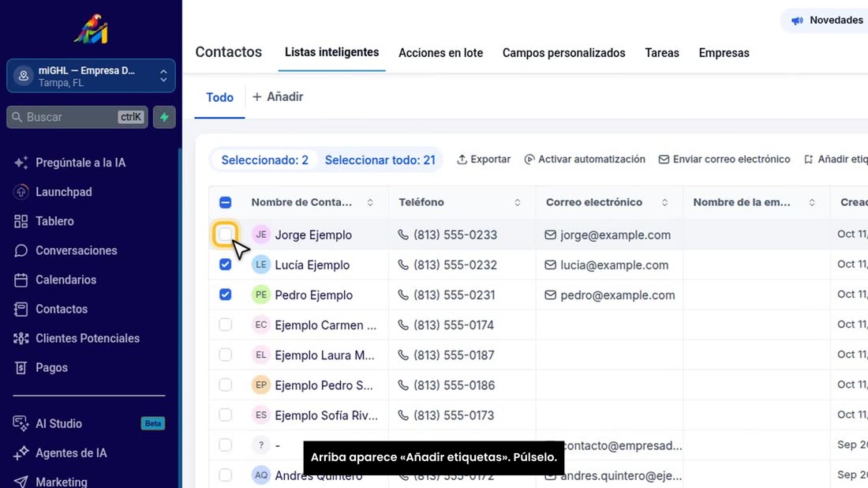868x488 pixels.
Task: Click the EC avatar of Ejemplo Carmen
Action: pos(260,325)
